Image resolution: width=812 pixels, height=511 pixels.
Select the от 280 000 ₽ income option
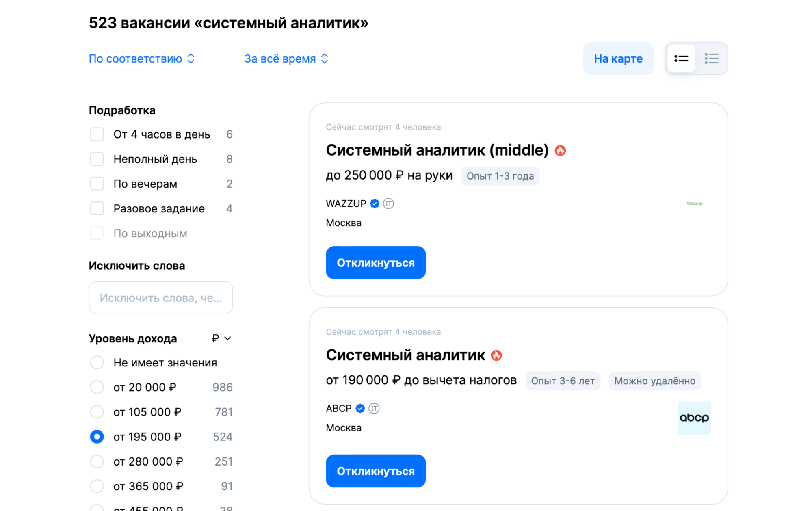tap(97, 461)
